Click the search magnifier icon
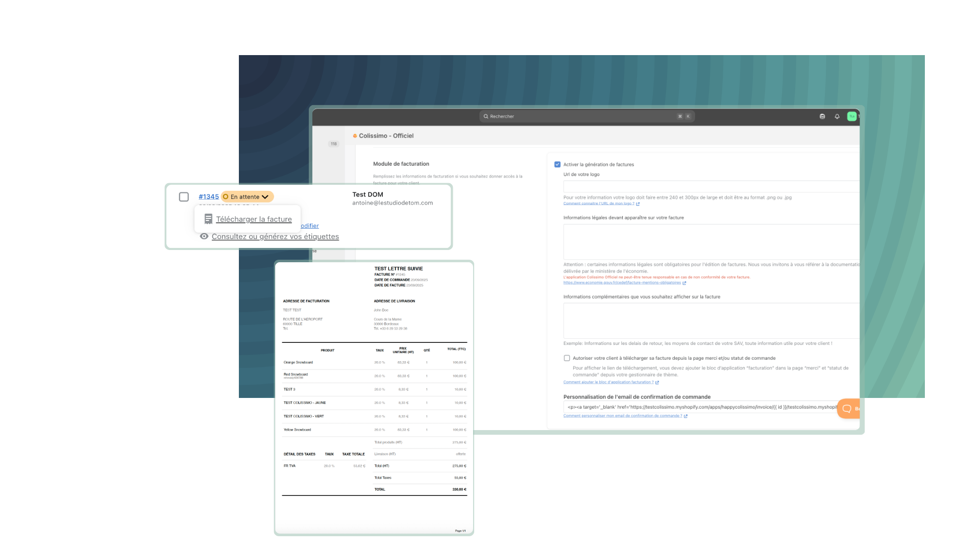 click(x=486, y=116)
